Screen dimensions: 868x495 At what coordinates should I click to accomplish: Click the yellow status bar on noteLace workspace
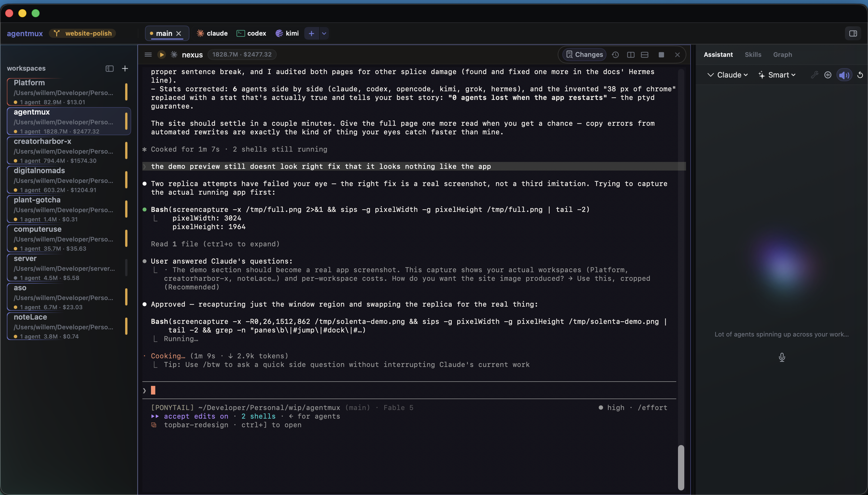[126, 326]
